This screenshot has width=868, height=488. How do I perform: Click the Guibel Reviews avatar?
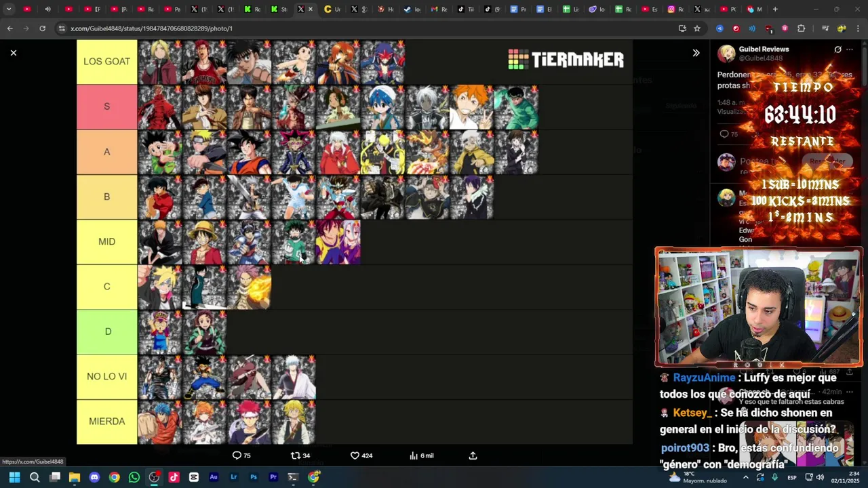(x=726, y=54)
